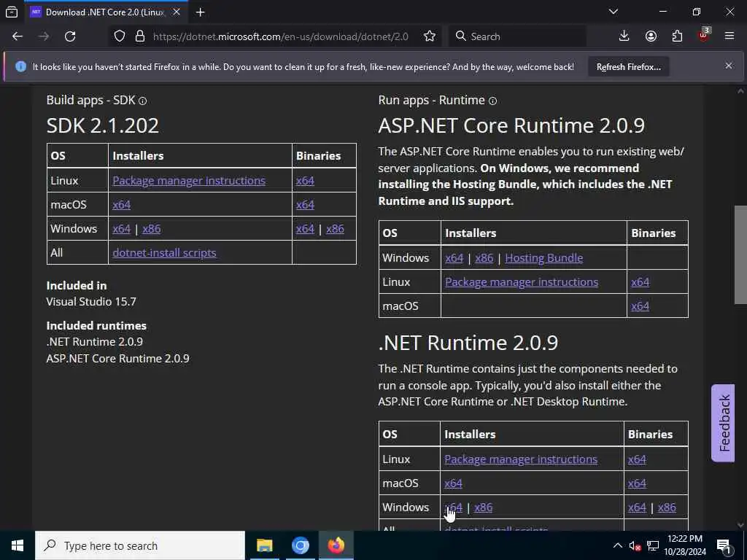Click the SDK 2.1.202 heading
747x560 pixels.
(x=102, y=125)
